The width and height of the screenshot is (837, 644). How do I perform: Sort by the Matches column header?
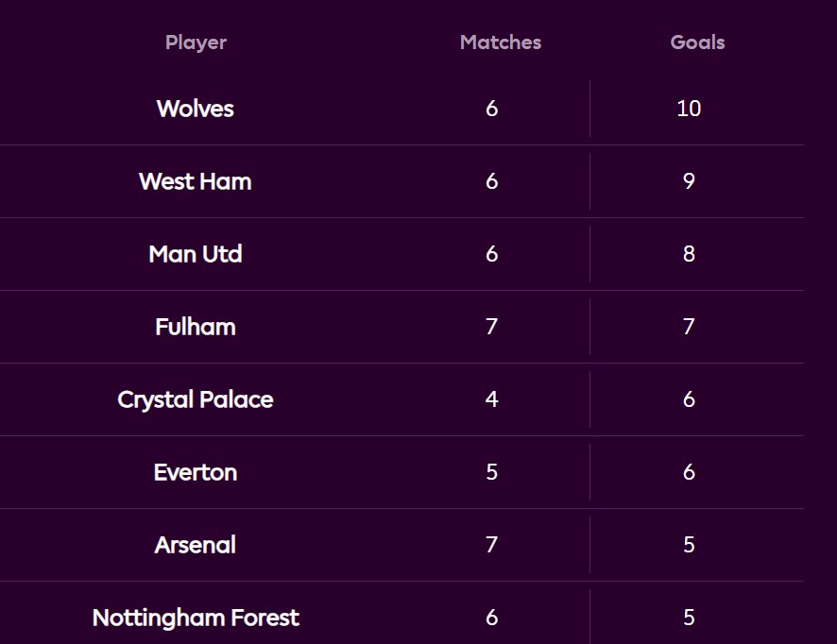[x=500, y=42]
